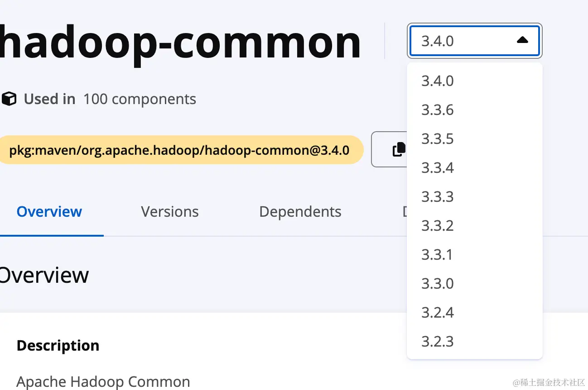Select version 3.4.0 from the dropdown list

[x=437, y=81]
